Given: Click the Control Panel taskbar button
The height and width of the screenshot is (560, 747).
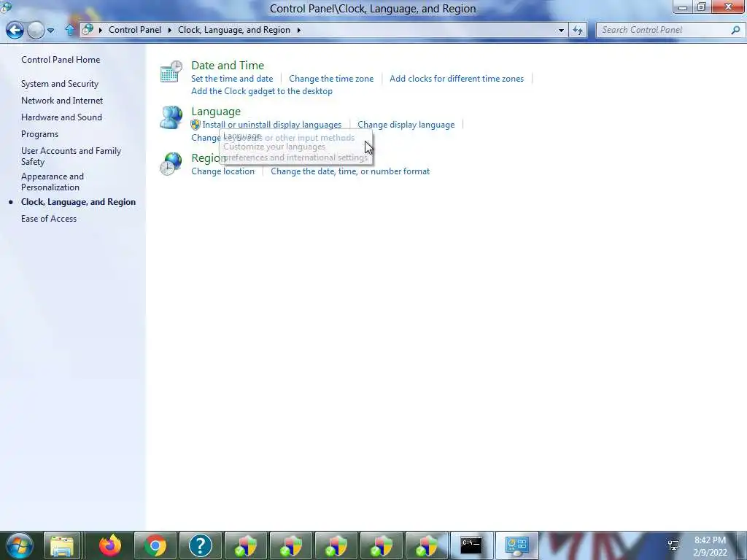Looking at the screenshot, I should [517, 545].
